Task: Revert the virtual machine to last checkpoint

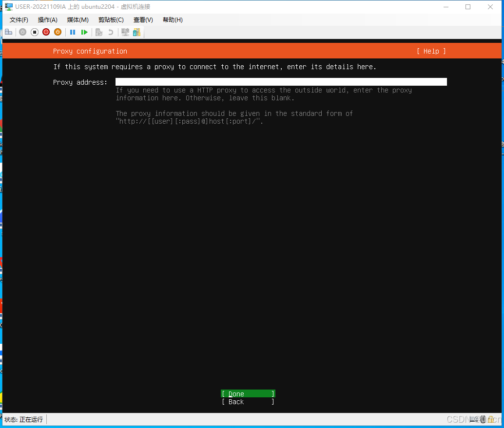Action: [111, 32]
